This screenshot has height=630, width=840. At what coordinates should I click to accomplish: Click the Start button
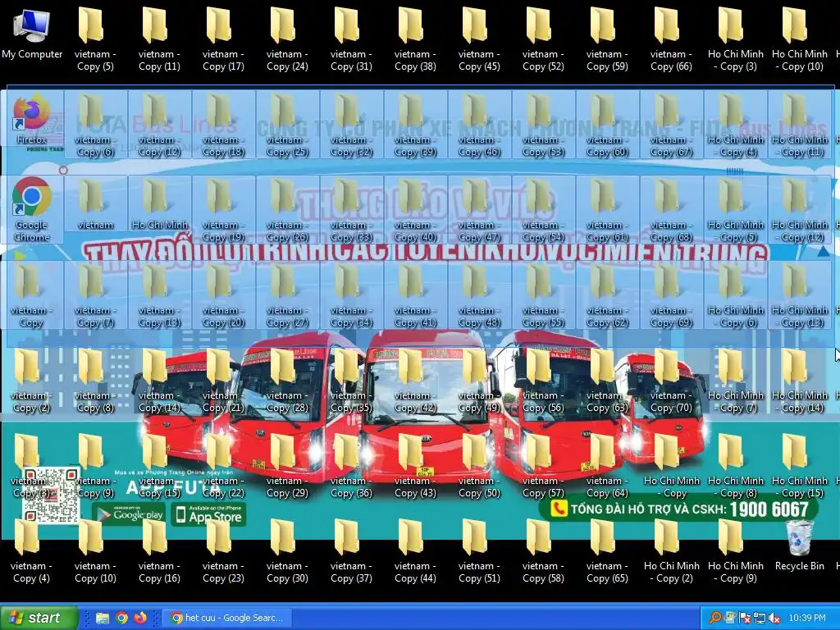pos(39,618)
